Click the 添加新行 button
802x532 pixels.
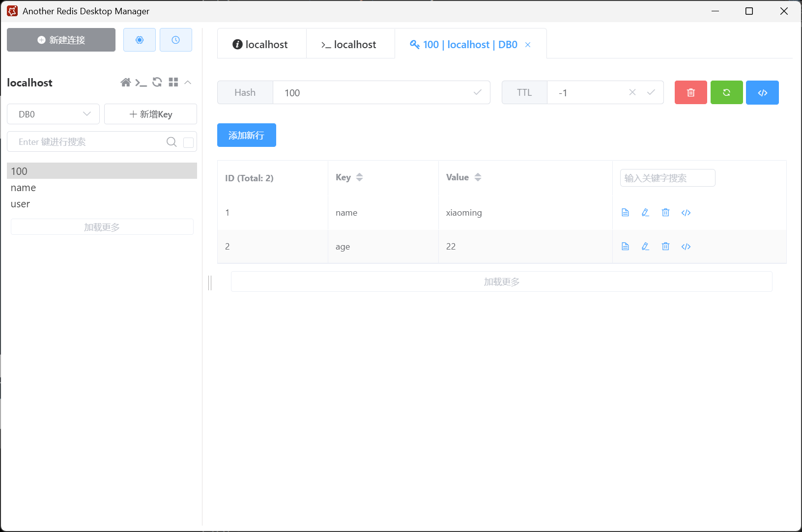(x=246, y=135)
